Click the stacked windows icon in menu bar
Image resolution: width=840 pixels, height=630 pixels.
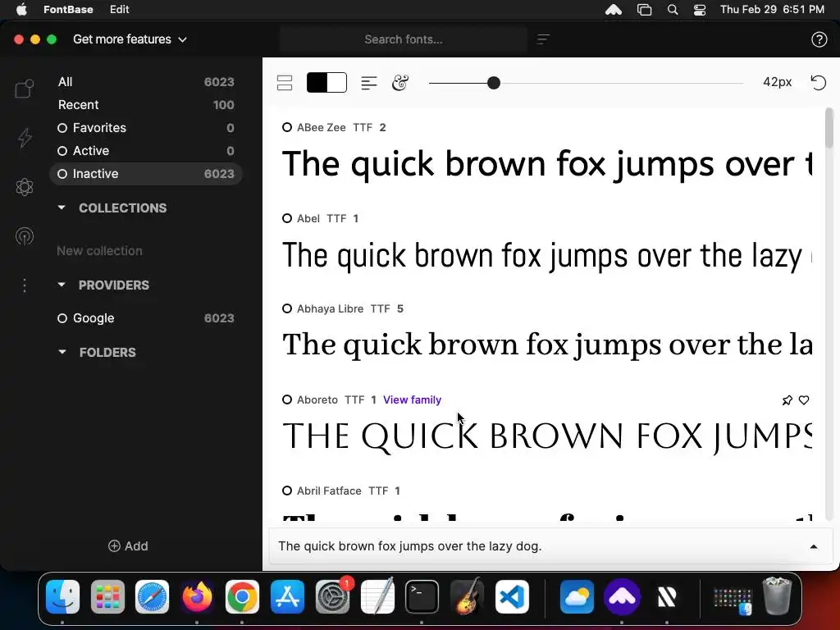click(644, 10)
